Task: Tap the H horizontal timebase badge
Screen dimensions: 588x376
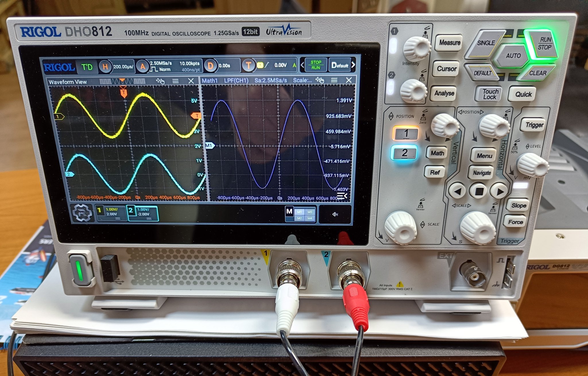Action: (105, 67)
